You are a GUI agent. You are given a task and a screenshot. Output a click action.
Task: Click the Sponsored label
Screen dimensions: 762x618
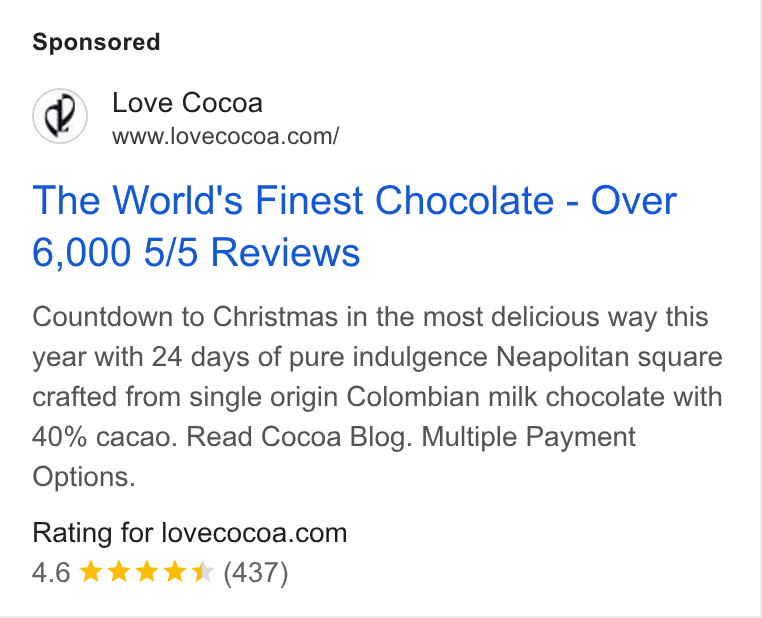click(x=96, y=42)
